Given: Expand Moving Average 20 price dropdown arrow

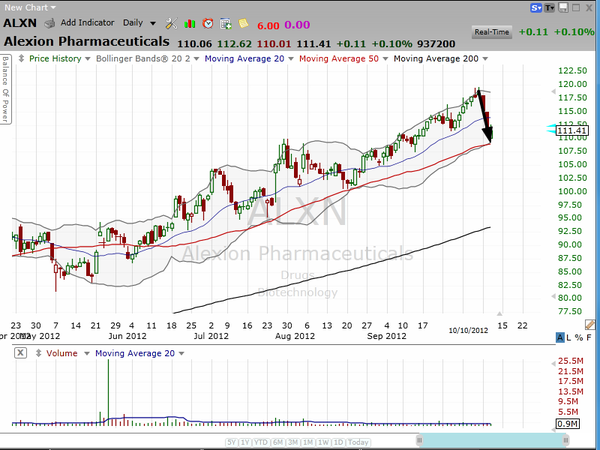Looking at the screenshot, I should (x=291, y=59).
